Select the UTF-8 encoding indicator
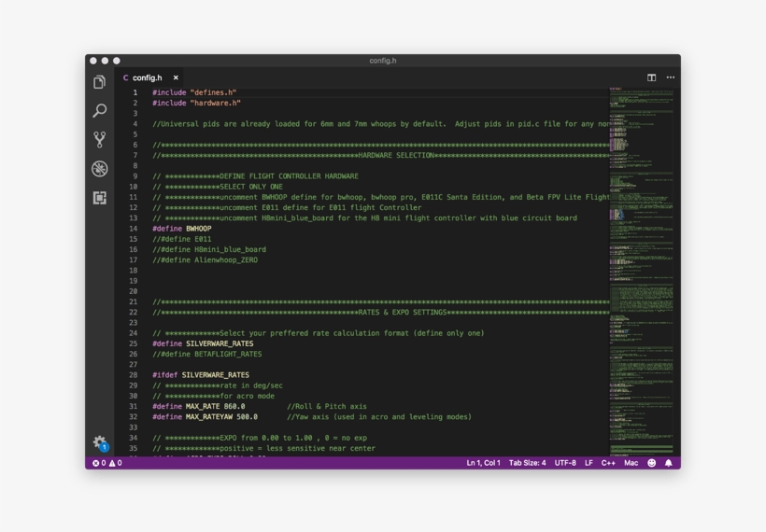The height and width of the screenshot is (532, 766). (x=565, y=463)
